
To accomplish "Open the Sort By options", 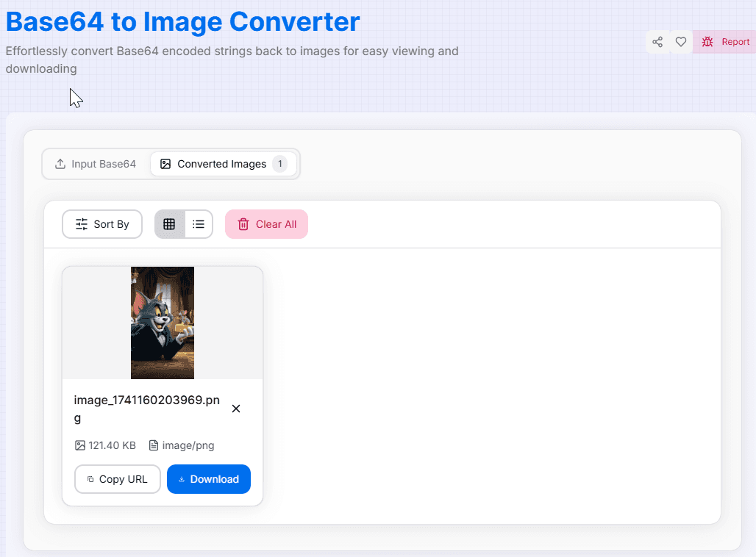I will coord(102,224).
